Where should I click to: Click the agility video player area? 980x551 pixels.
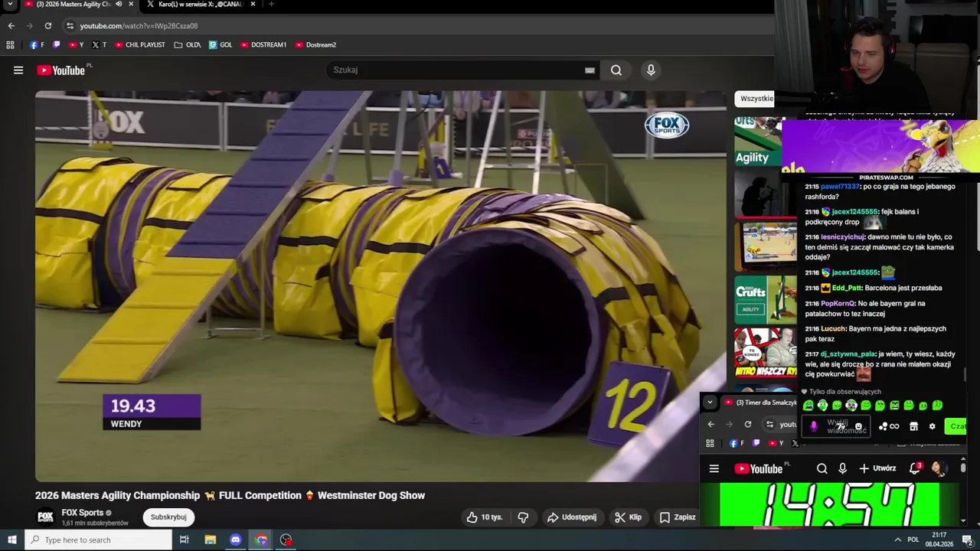click(x=381, y=285)
